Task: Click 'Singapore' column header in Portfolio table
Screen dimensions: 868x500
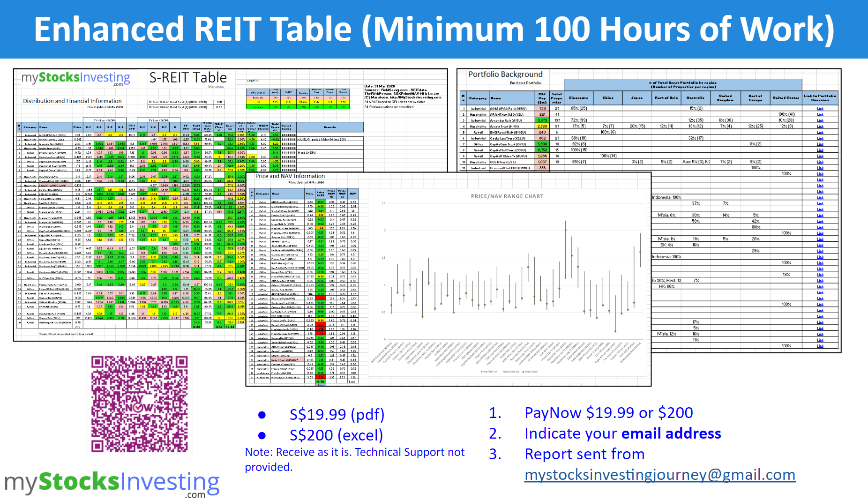Action: (x=578, y=97)
